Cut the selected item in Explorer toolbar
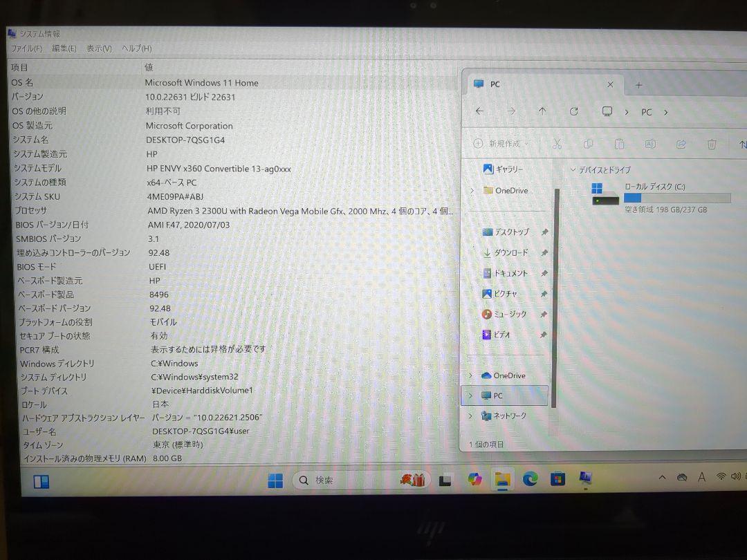Viewport: 747px width, 560px height. (x=557, y=143)
